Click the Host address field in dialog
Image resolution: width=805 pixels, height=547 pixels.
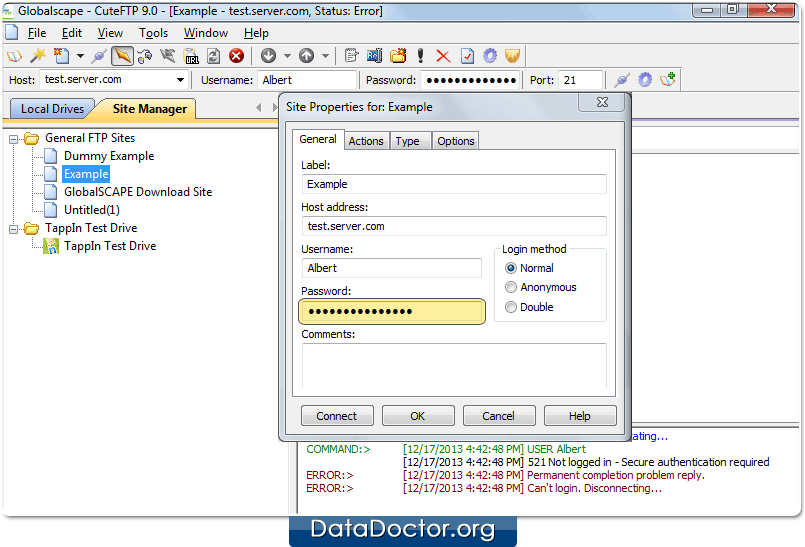[x=454, y=226]
